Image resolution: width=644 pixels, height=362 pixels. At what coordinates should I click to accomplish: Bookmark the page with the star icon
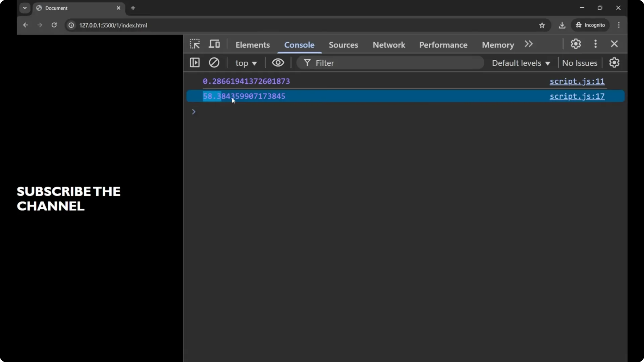click(x=542, y=25)
